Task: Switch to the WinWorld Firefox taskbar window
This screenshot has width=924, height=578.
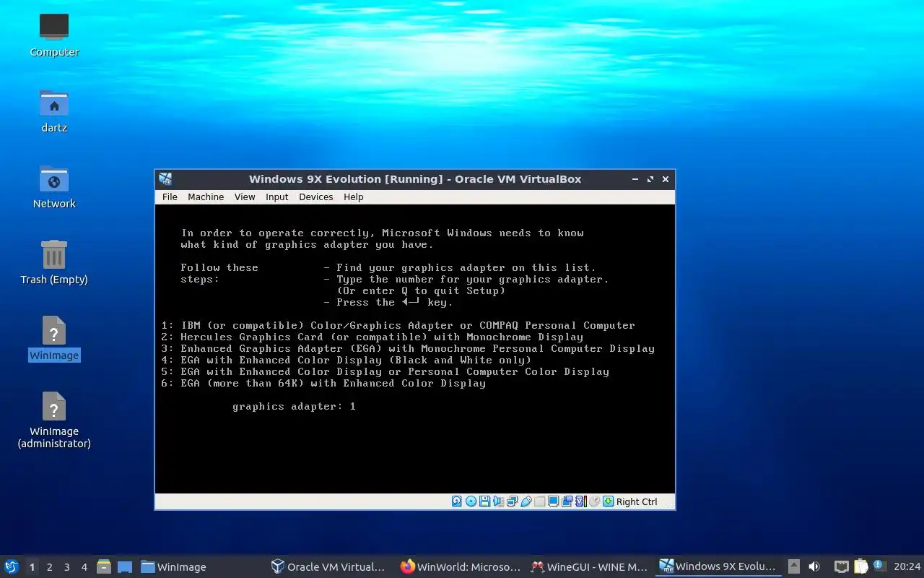Action: pyautogui.click(x=461, y=567)
